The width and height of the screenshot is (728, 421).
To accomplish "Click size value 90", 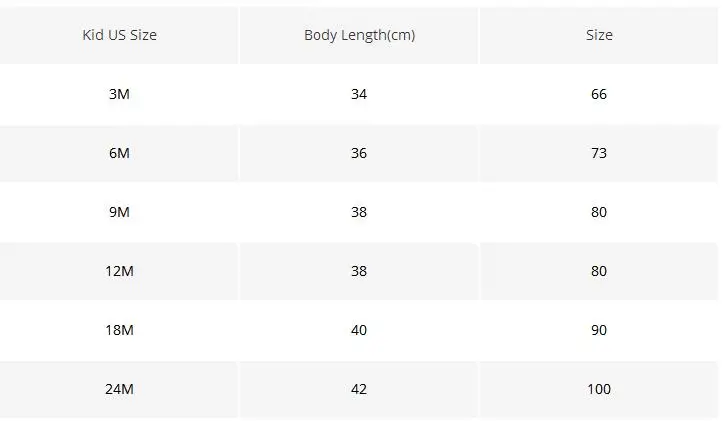I will [599, 330].
